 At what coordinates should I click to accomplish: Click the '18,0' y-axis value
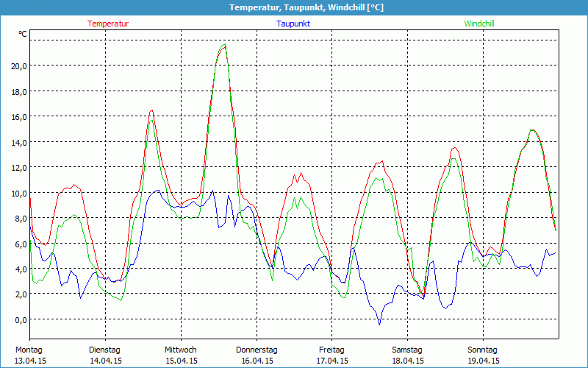[19, 91]
